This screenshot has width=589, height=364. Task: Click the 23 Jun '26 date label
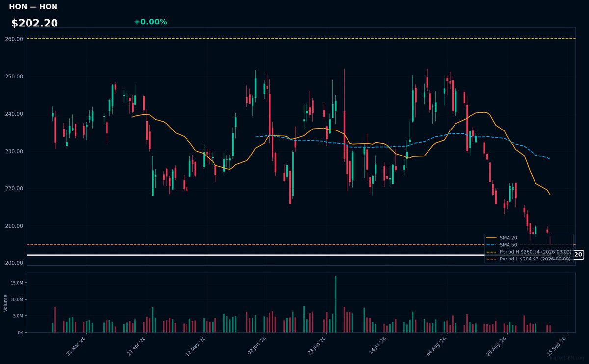click(317, 345)
